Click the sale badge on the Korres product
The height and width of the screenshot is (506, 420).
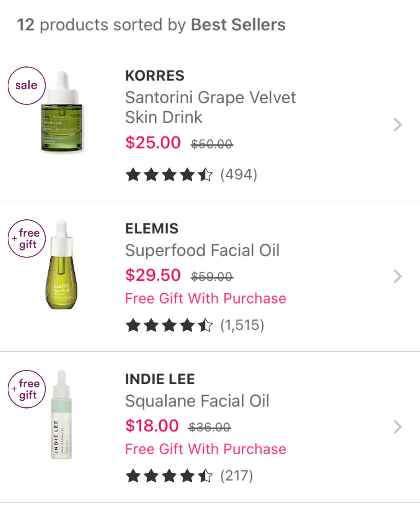[x=26, y=86]
